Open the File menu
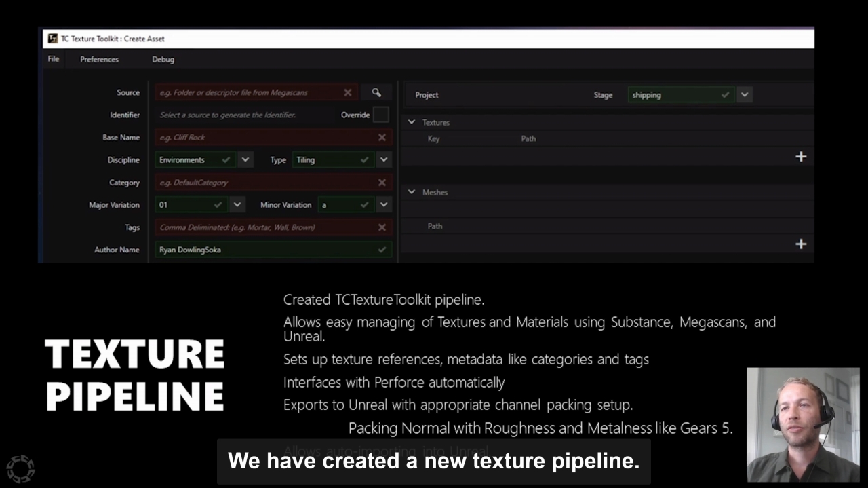The image size is (868, 488). 54,59
